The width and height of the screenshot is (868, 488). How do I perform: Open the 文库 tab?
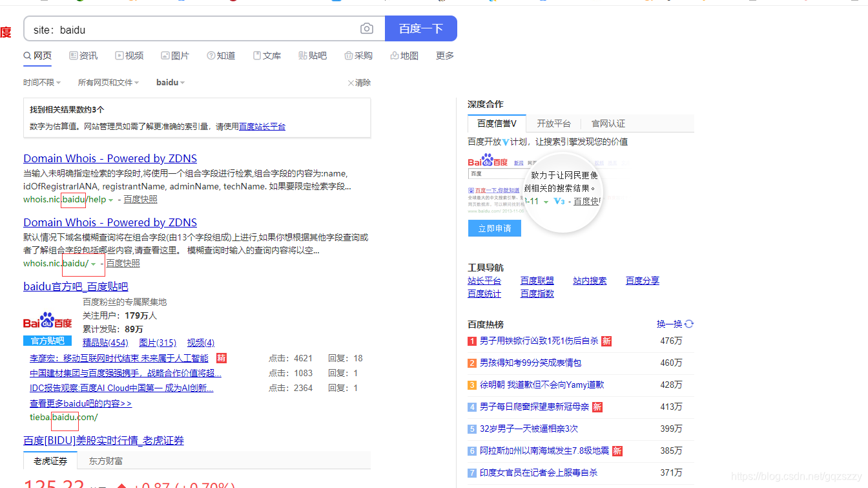tap(267, 56)
